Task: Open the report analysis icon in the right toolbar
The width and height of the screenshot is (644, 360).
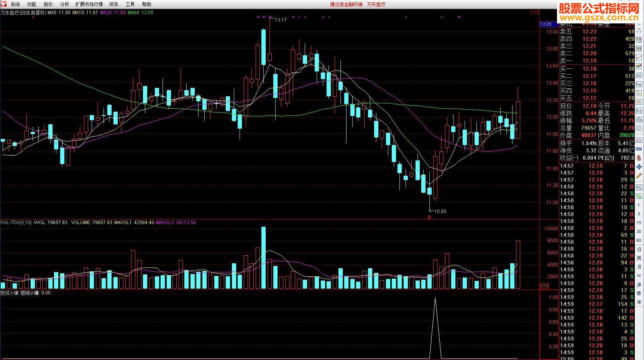Action: 639,39
